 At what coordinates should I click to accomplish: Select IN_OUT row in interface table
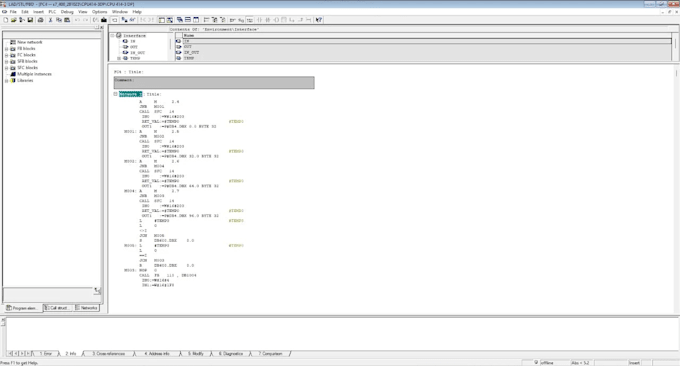(423, 52)
